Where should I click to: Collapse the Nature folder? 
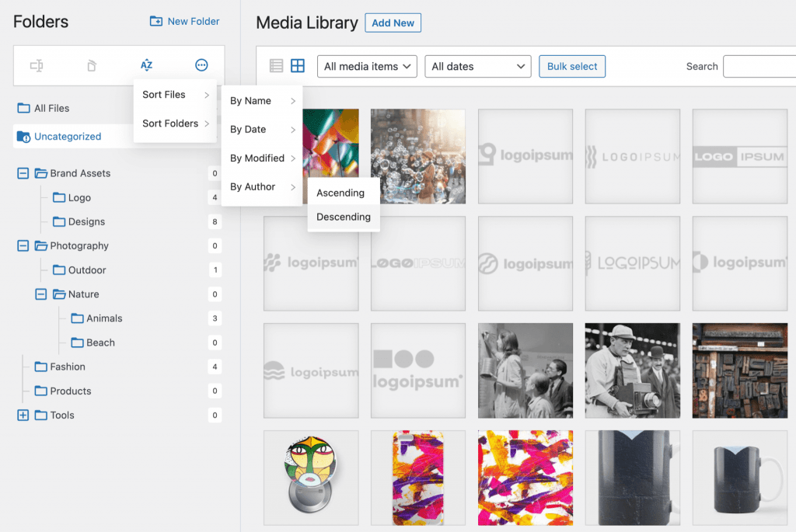point(41,294)
